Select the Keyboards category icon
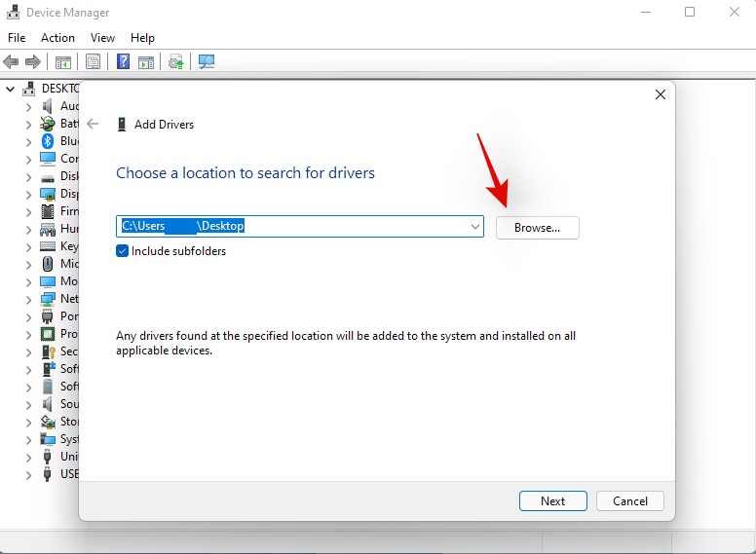The height and width of the screenshot is (554, 756). point(47,246)
